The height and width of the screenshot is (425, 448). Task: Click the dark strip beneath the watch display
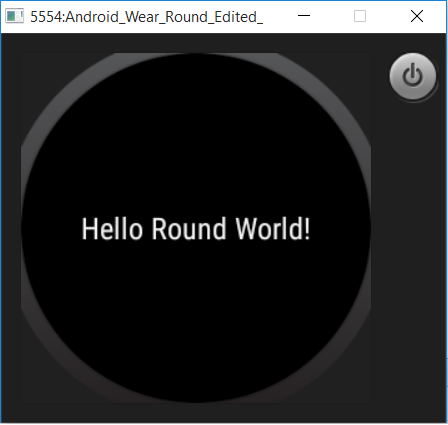pyautogui.click(x=223, y=413)
